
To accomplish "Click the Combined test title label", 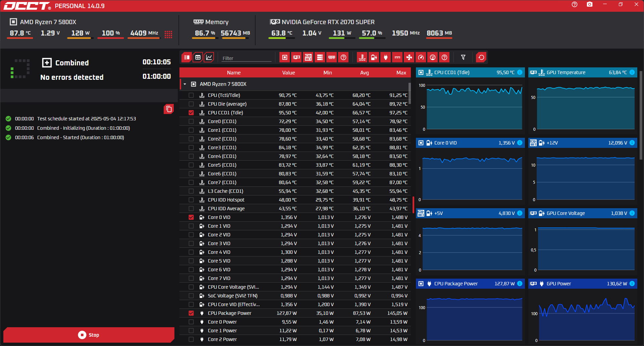I will click(72, 63).
